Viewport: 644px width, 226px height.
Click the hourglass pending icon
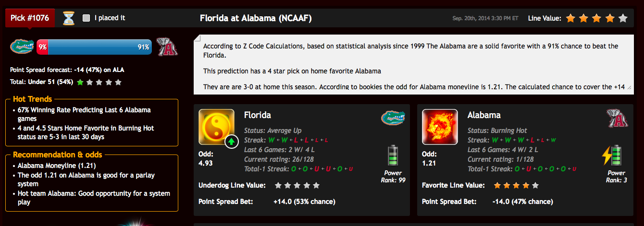[x=70, y=18]
